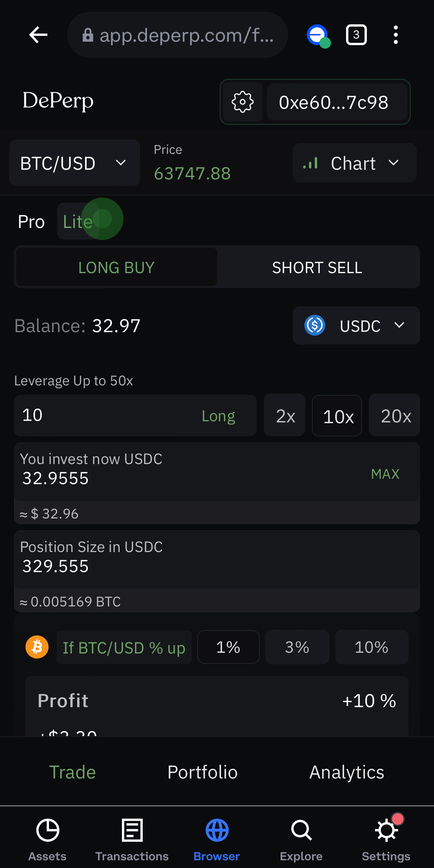This screenshot has width=434, height=868.
Task: Open Explore search in bottom navigation
Action: [301, 839]
